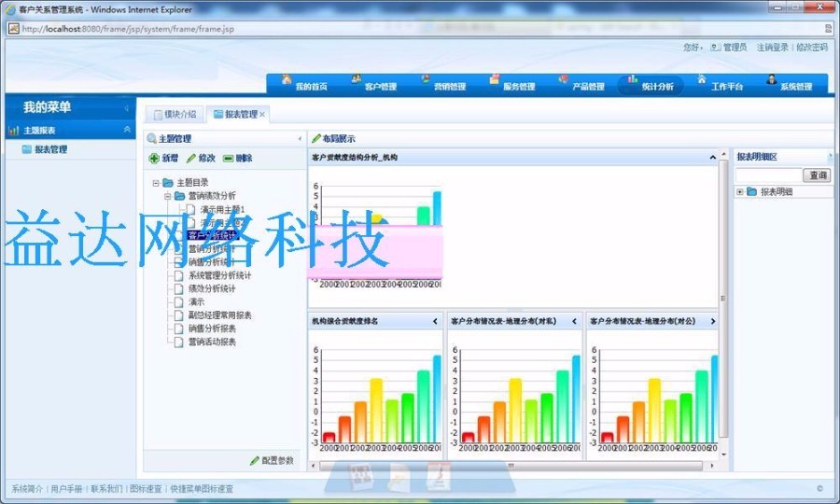
Task: Click the page icon in IE address bar
Action: (14, 28)
